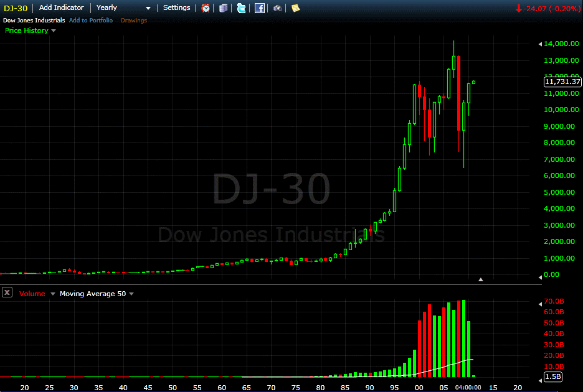Click the scale arrow beside 14,000.00
The height and width of the screenshot is (392, 583).
click(540, 44)
